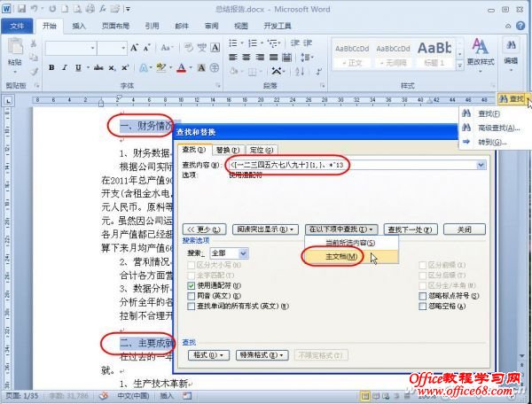Expand the styles gallery More arrow
The image size is (532, 404).
click(459, 65)
